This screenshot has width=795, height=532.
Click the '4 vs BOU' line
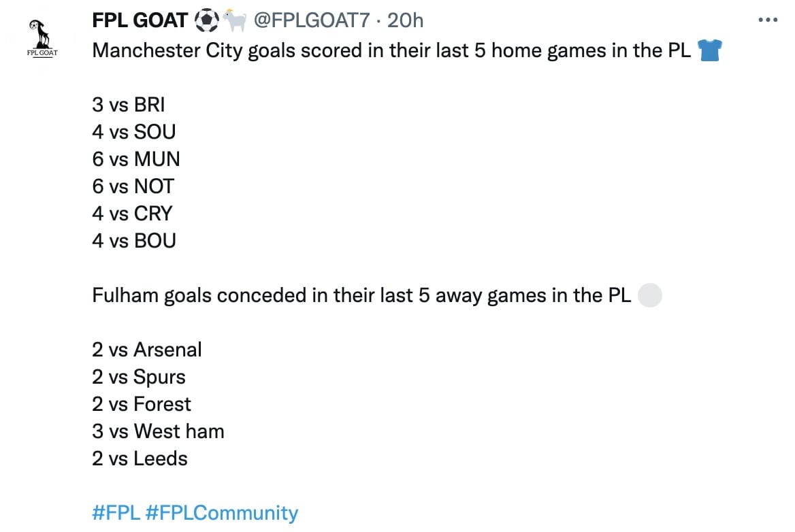[134, 241]
